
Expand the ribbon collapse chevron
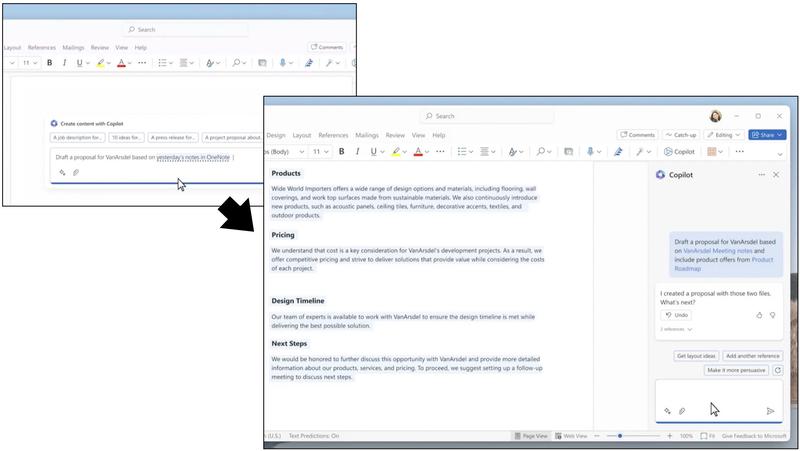pos(780,154)
